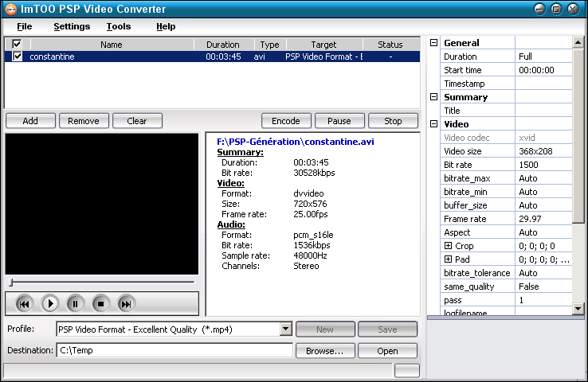588x382 pixels.
Task: Sort by the Name column header
Action: [x=112, y=45]
